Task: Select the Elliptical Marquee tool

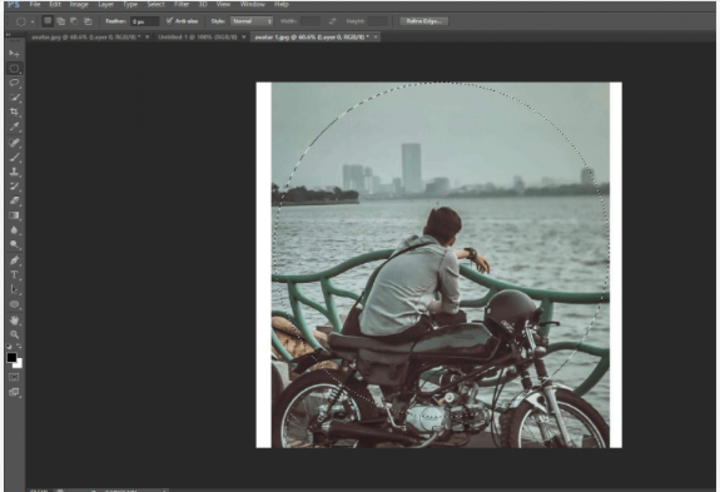Action: tap(14, 68)
